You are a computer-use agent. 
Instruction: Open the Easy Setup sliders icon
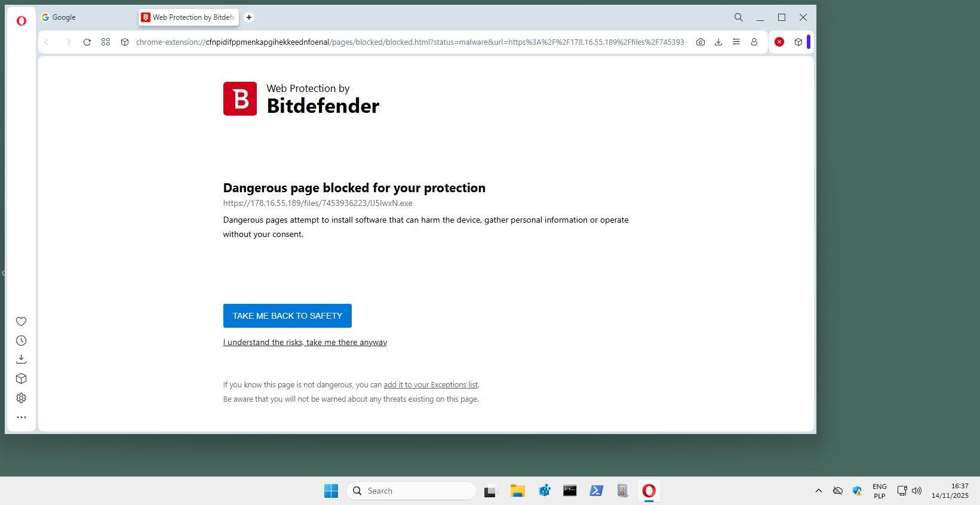(736, 42)
